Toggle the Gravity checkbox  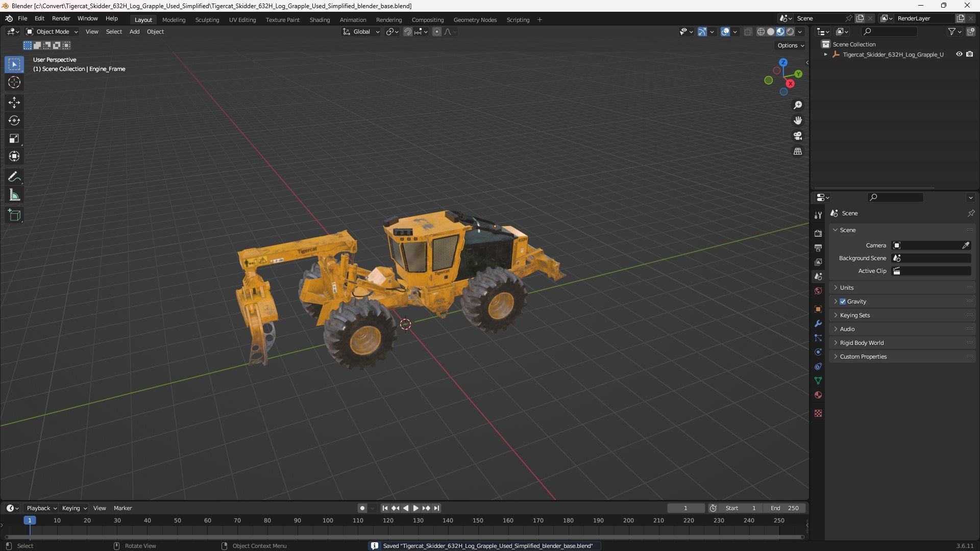(x=843, y=302)
